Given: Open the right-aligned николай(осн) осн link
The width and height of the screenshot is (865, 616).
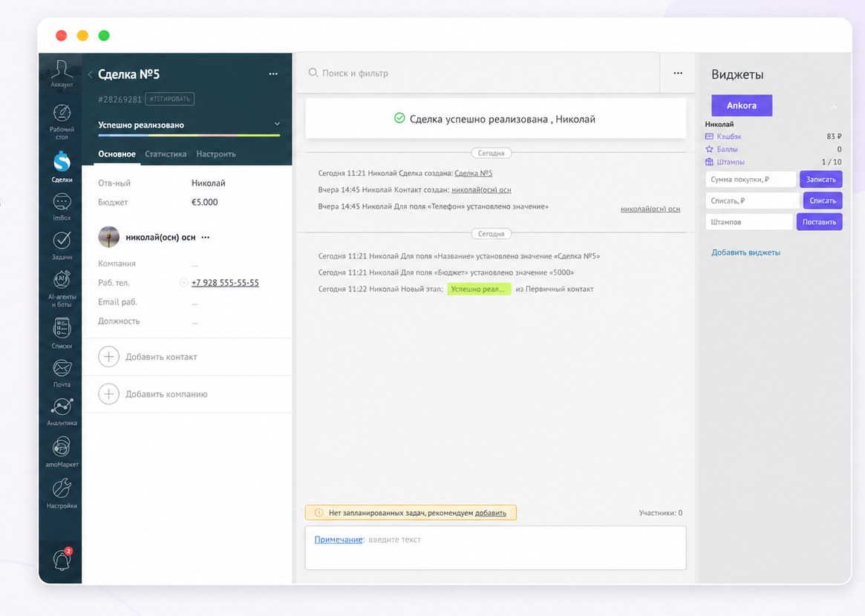Looking at the screenshot, I should click(x=650, y=209).
